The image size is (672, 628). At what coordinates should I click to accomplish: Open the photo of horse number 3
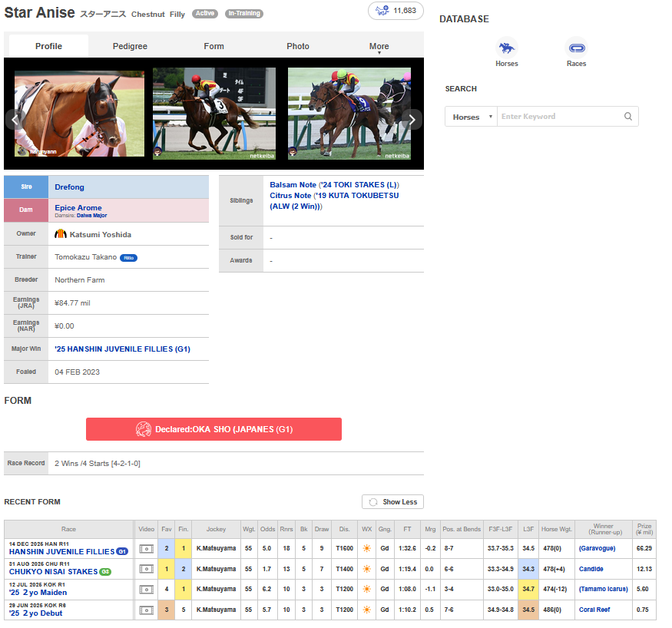[214, 114]
